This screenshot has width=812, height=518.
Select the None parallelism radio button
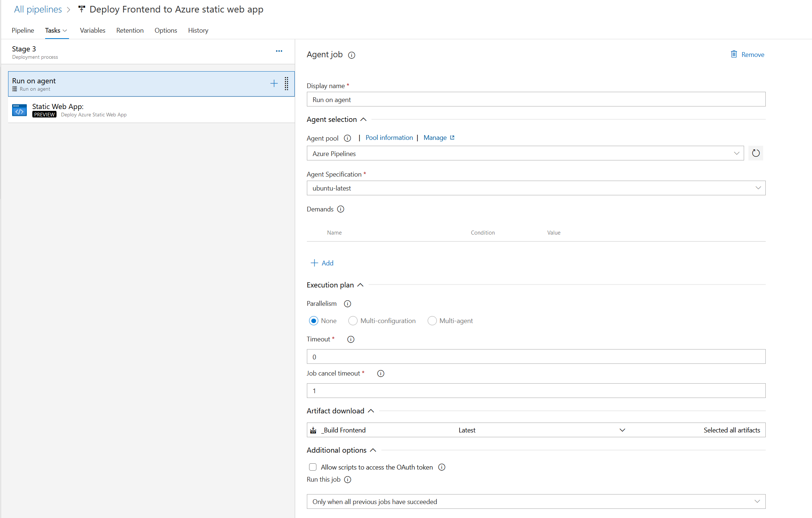click(x=312, y=321)
